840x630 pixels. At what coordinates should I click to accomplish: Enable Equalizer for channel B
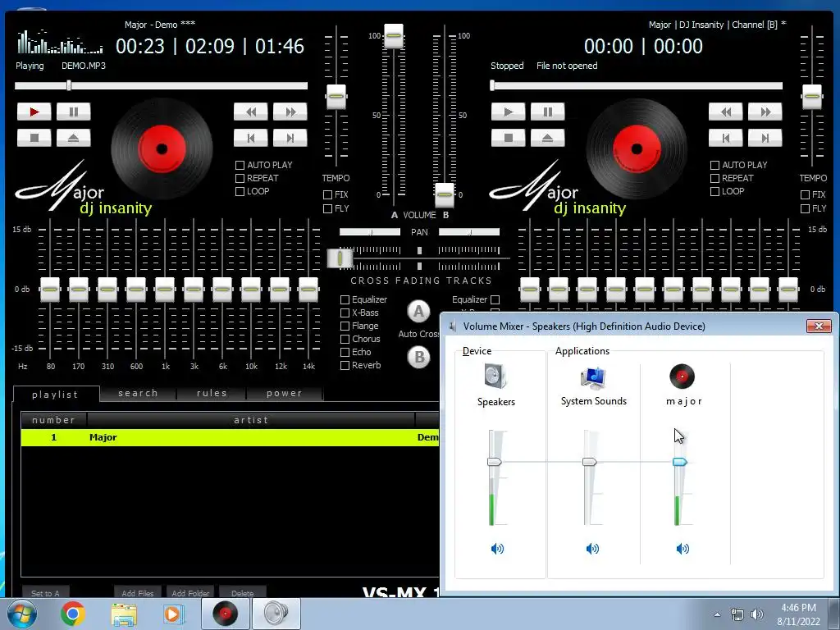coord(495,299)
